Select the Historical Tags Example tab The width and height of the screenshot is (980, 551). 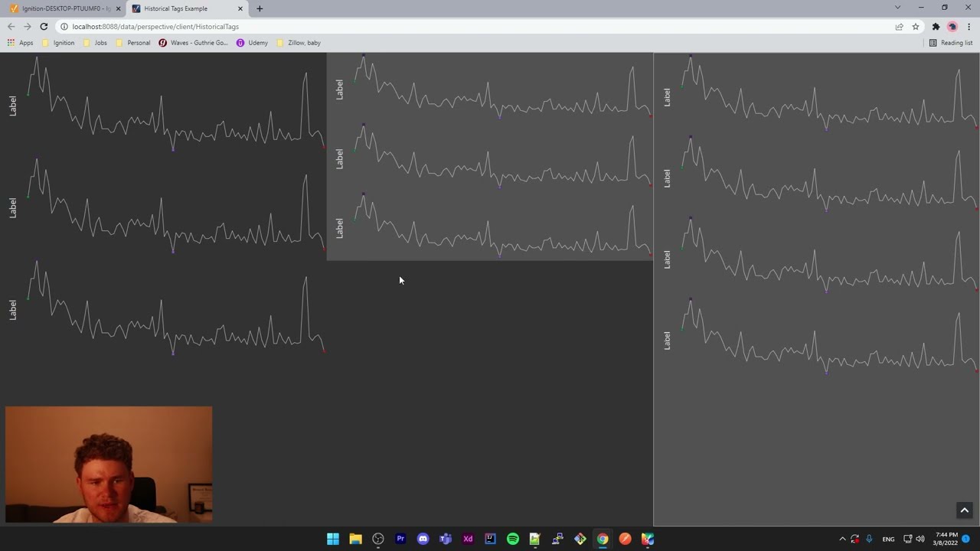[x=187, y=8]
